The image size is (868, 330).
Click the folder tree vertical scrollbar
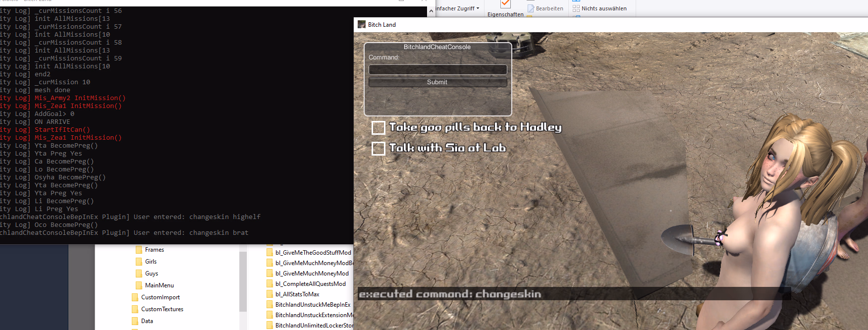pyautogui.click(x=243, y=282)
